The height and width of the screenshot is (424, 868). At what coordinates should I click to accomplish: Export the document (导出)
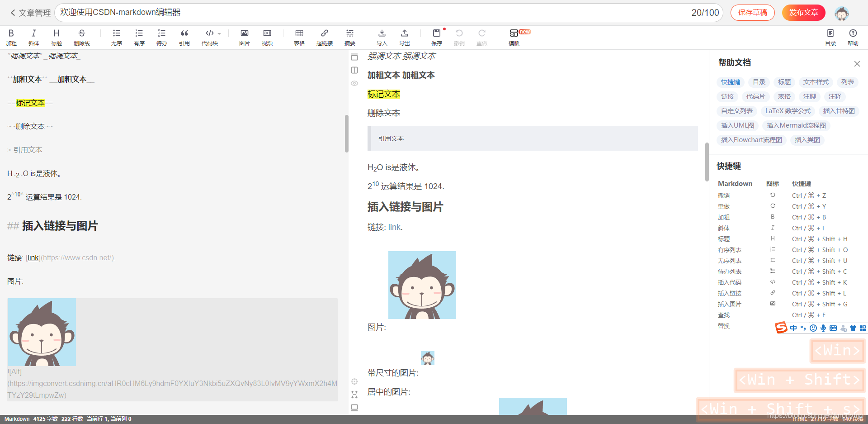(x=405, y=37)
